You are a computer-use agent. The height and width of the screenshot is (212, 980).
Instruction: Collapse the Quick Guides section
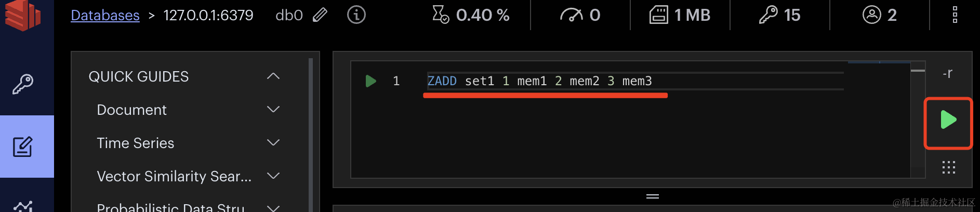tap(273, 76)
